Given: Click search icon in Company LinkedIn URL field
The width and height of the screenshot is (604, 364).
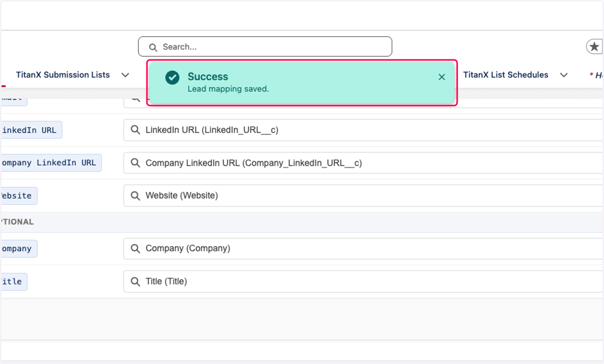Looking at the screenshot, I should (x=135, y=163).
